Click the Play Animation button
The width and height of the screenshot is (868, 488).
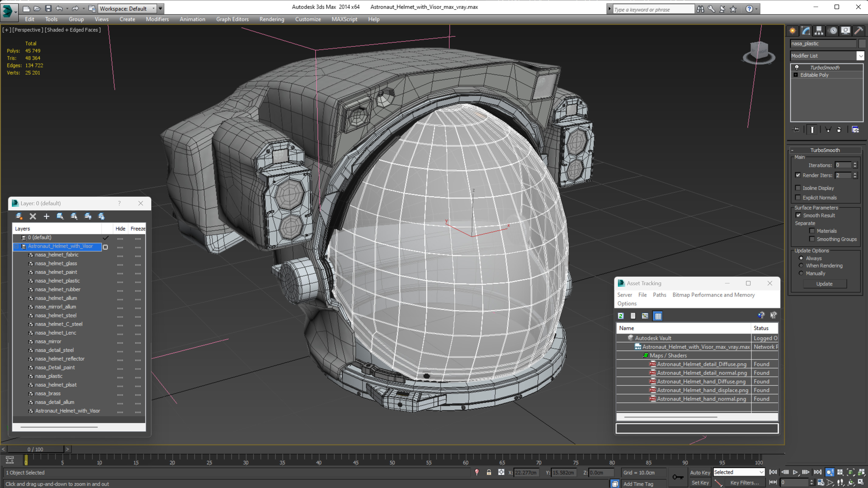[x=795, y=472]
